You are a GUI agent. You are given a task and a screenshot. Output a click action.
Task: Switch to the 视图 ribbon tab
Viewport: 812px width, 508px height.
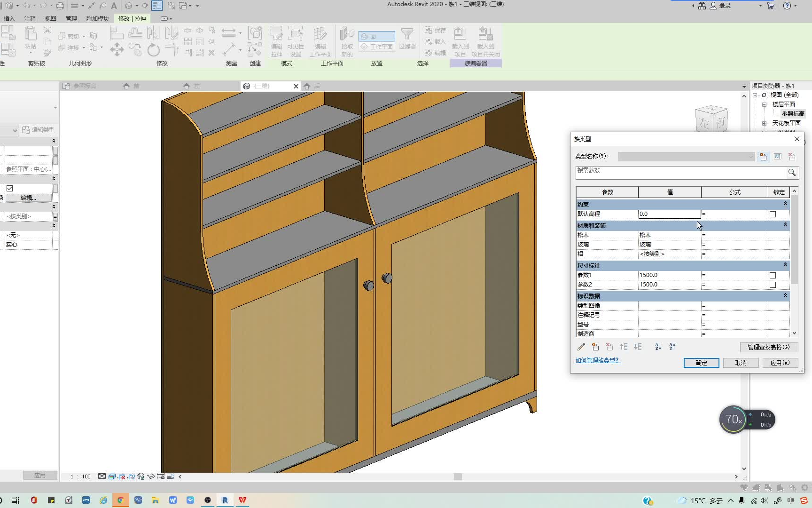(x=51, y=19)
